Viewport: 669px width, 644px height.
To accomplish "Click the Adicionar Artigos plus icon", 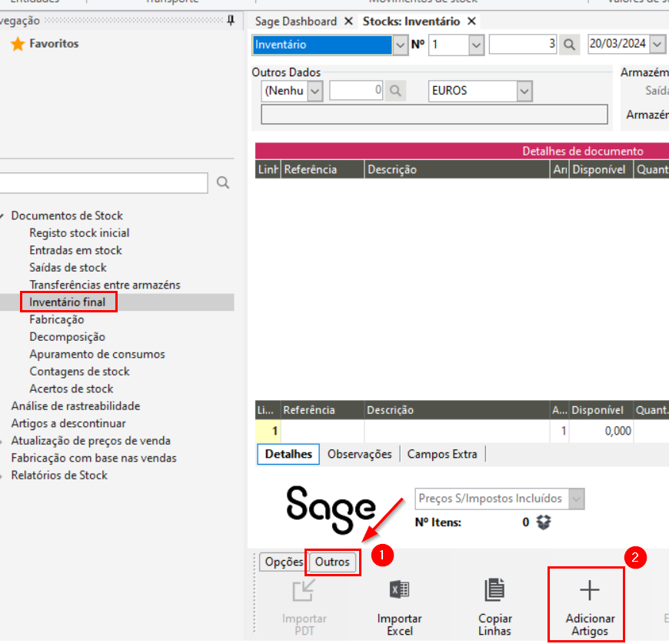I will [x=590, y=590].
